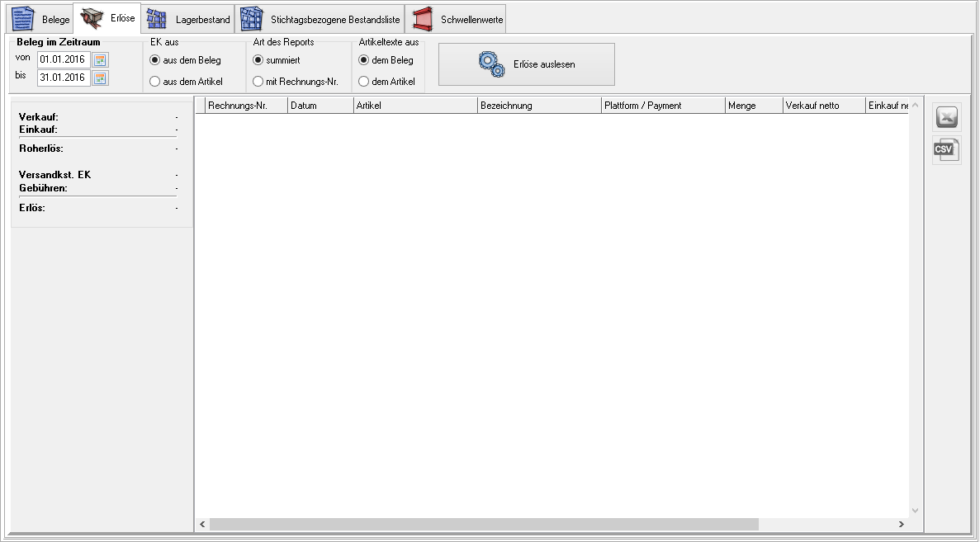Image resolution: width=980 pixels, height=542 pixels.
Task: Sort by the Plattform / Payment column
Action: (x=662, y=106)
